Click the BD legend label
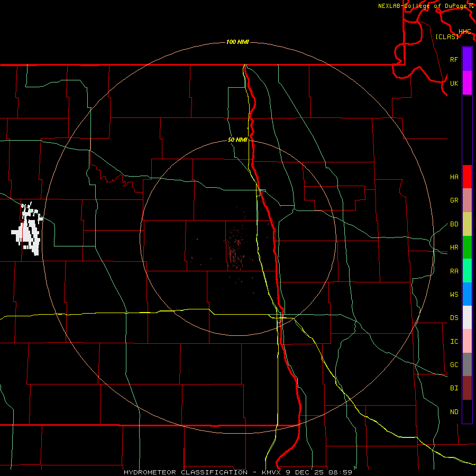 tap(454, 224)
